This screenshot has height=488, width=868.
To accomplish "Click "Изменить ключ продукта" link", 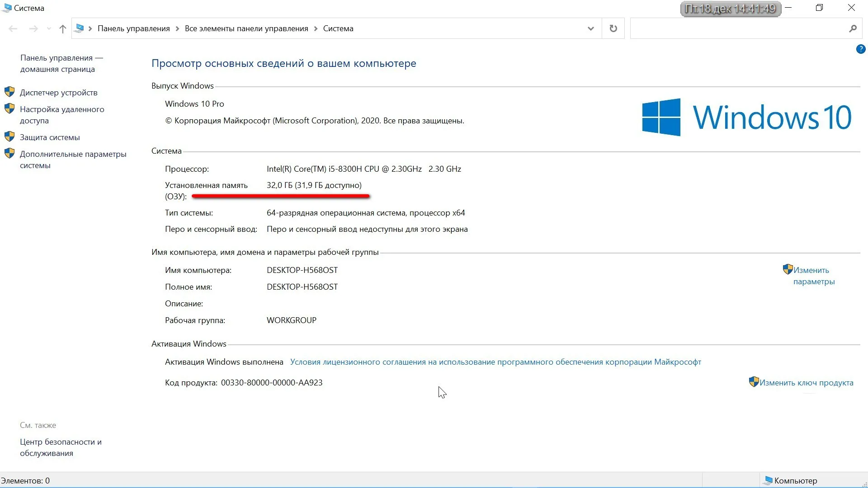I will pyautogui.click(x=806, y=383).
